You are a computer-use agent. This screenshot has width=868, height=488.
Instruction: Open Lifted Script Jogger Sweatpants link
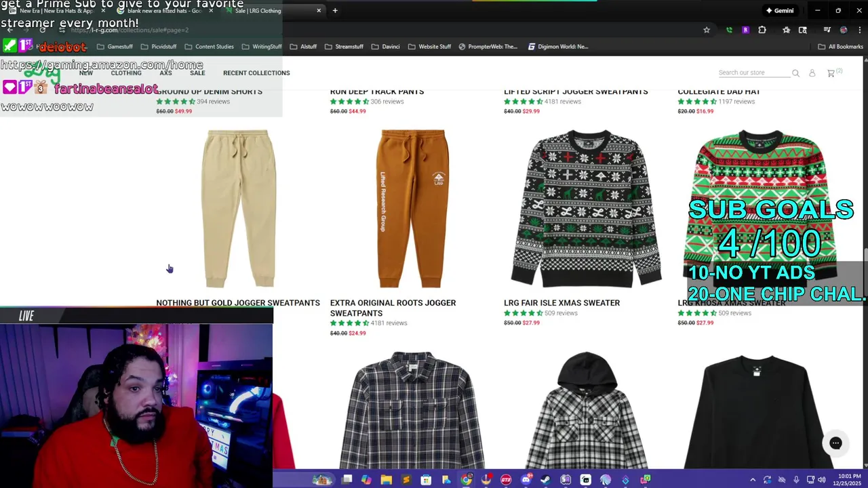pyautogui.click(x=576, y=91)
